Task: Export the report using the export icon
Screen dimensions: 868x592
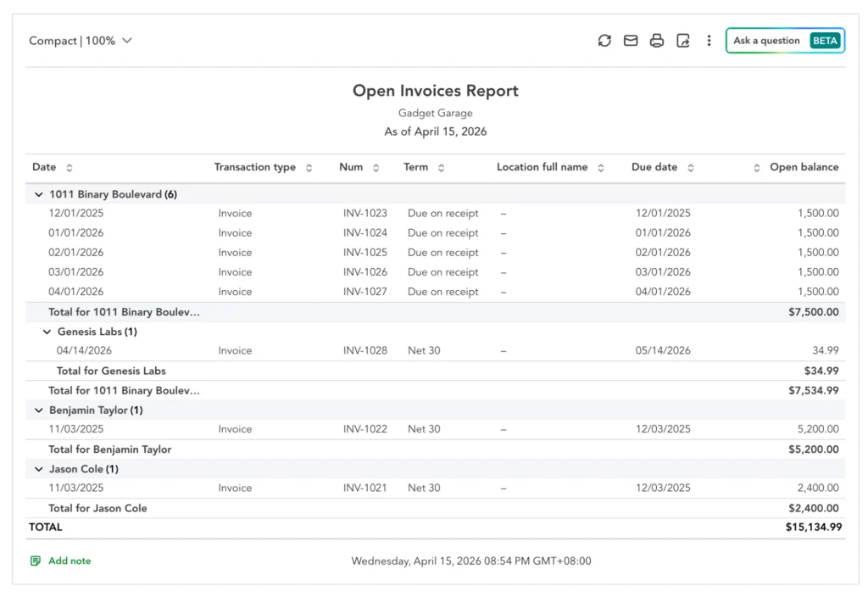Action: (x=683, y=41)
